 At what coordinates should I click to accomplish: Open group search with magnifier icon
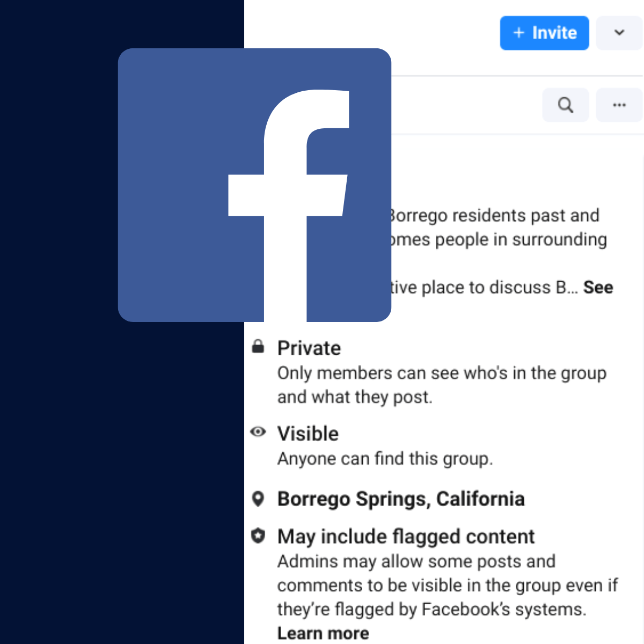tap(566, 105)
